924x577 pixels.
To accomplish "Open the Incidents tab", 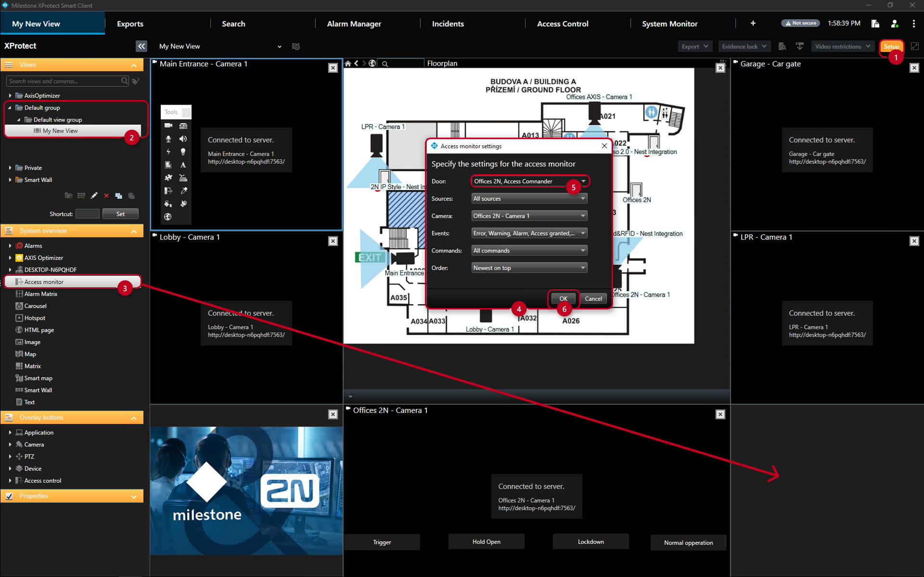I will click(448, 24).
